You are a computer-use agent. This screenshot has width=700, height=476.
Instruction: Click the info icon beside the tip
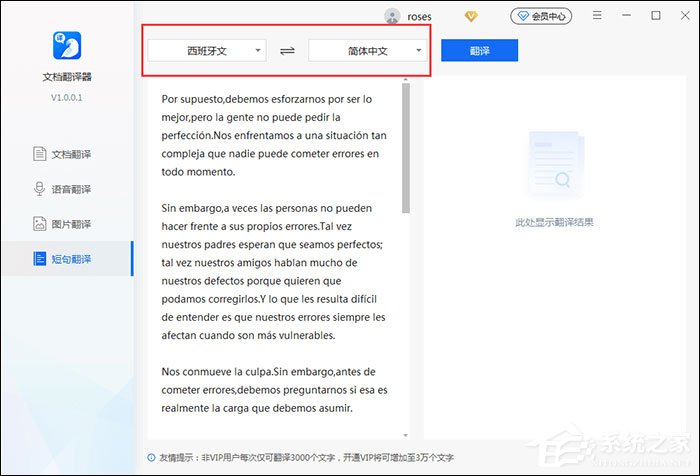click(x=150, y=458)
